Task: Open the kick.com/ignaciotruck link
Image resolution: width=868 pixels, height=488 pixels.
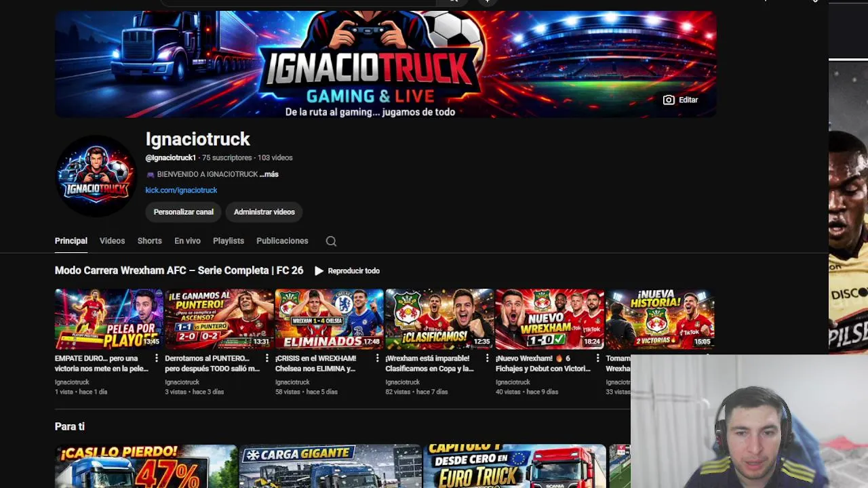Action: [x=181, y=190]
